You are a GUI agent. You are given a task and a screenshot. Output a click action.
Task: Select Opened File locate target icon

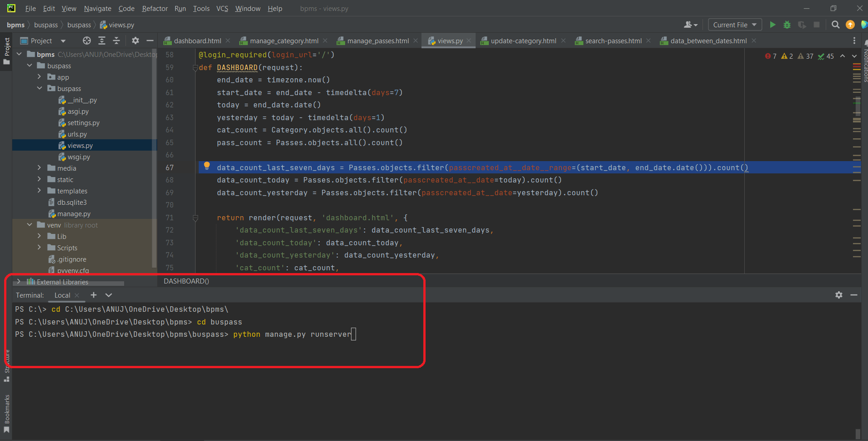(x=86, y=41)
